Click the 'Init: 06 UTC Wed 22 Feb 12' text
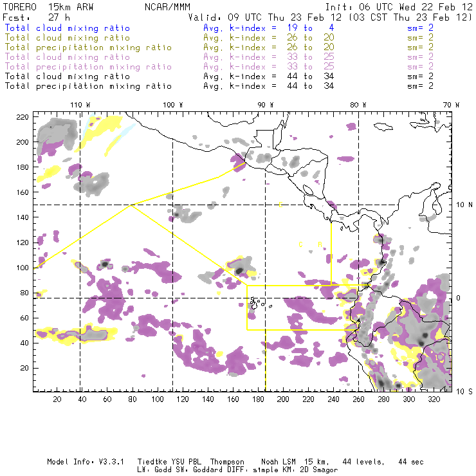The image size is (476, 476). 399,7
